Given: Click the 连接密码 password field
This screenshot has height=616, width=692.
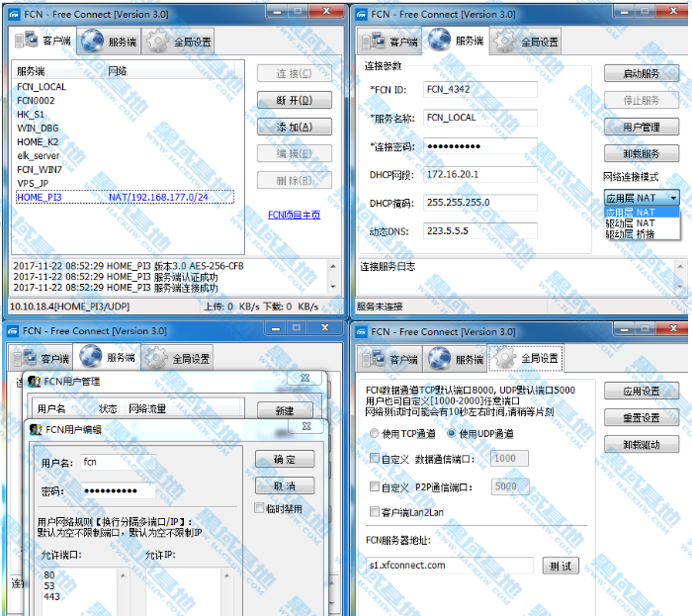Looking at the screenshot, I should pyautogui.click(x=480, y=146).
